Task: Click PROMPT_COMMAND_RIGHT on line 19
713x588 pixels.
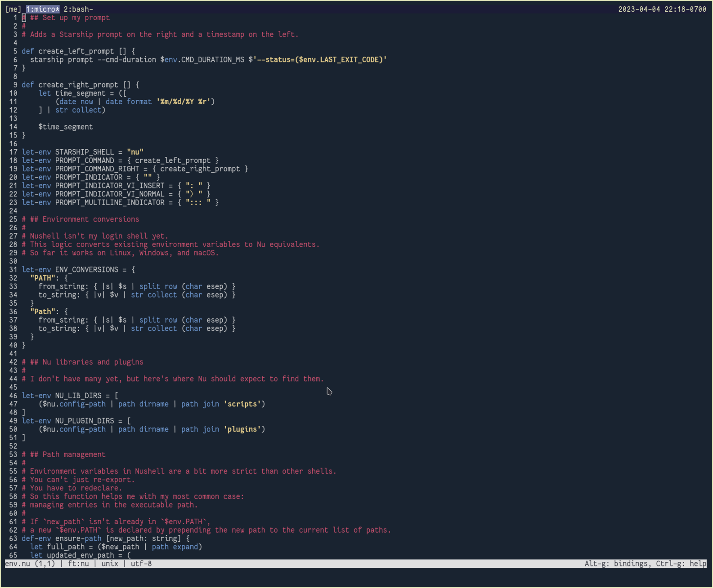Action: [97, 169]
